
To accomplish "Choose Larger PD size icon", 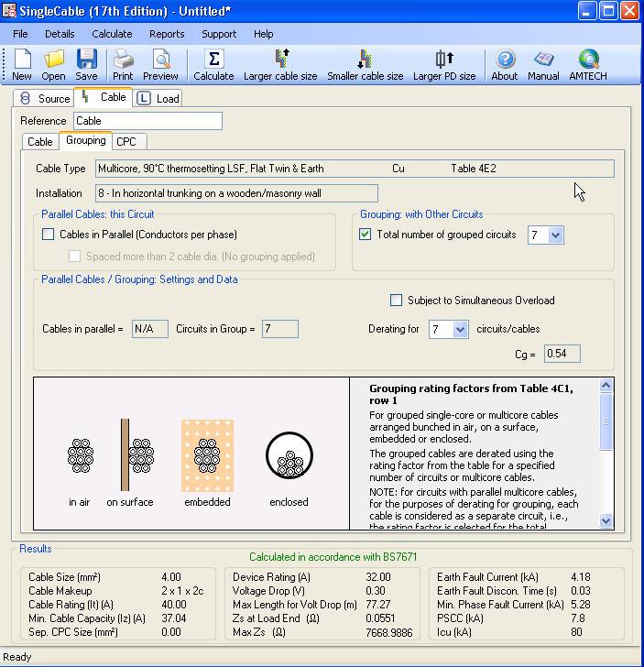I will coord(444,64).
